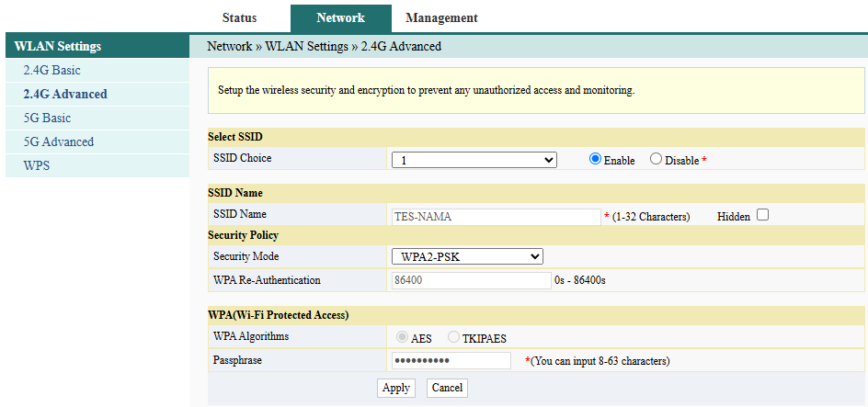Select 2.4G Advanced in sidebar
Viewport: 868px width, 407px height.
(65, 95)
